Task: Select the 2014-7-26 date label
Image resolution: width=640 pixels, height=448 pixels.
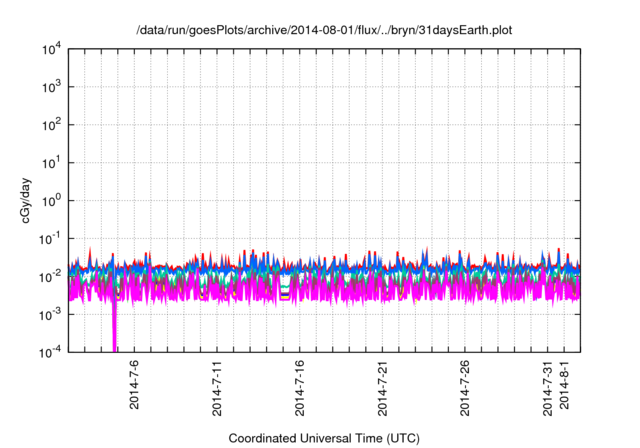Action: click(465, 387)
